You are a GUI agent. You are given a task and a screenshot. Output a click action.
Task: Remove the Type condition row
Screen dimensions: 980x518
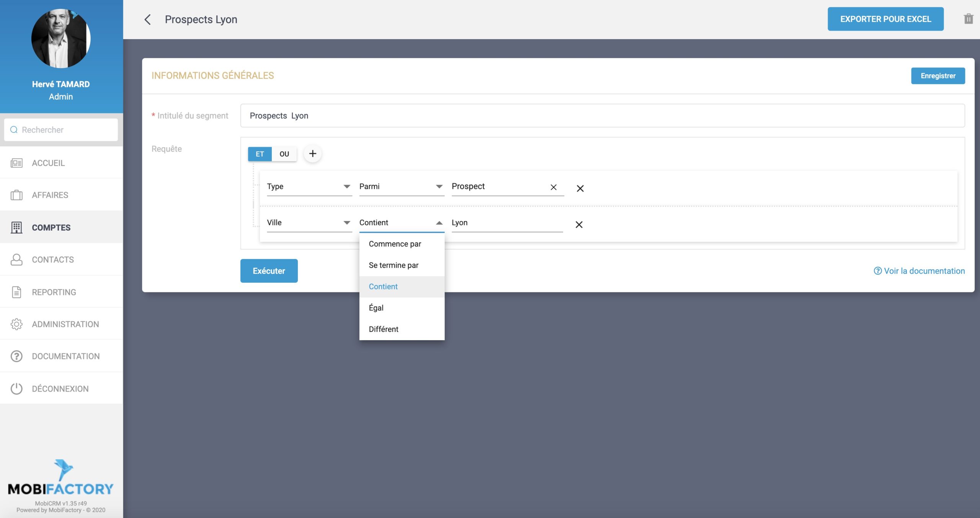tap(580, 188)
